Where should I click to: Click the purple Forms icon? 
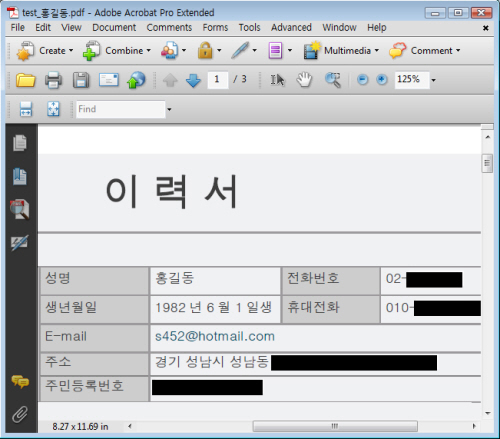click(275, 51)
